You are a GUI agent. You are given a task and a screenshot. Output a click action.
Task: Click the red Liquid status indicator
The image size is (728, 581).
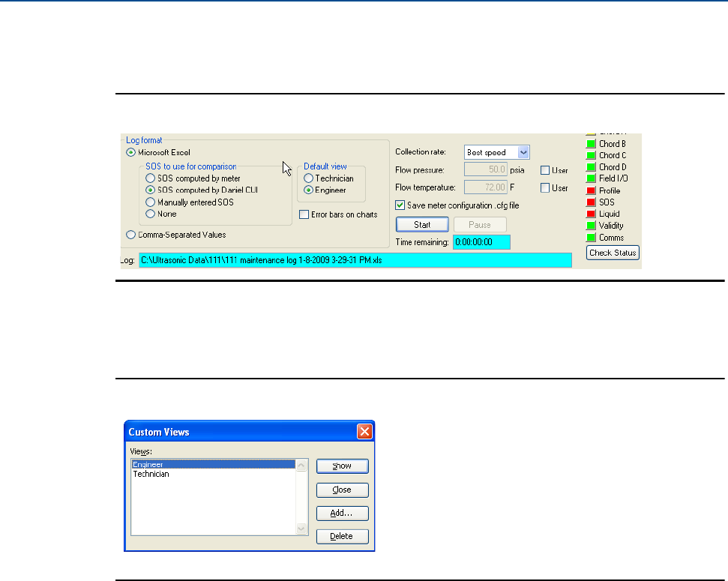(x=591, y=214)
